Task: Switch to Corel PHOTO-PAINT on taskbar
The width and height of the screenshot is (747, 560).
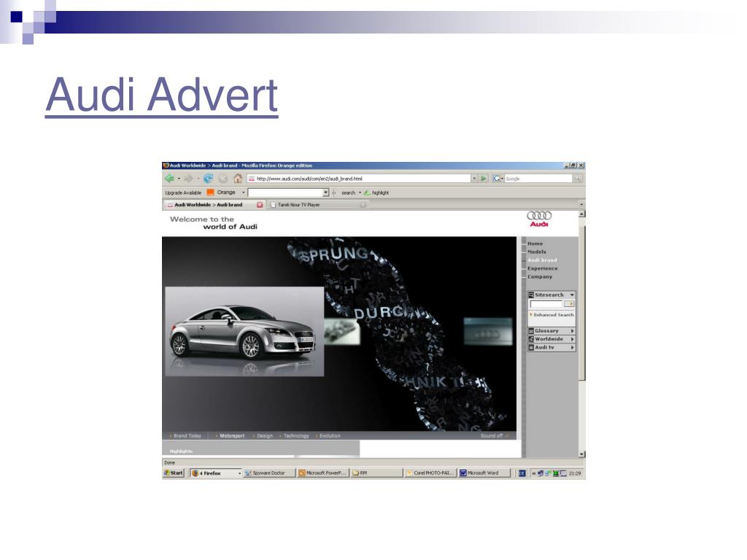Action: pyautogui.click(x=430, y=472)
